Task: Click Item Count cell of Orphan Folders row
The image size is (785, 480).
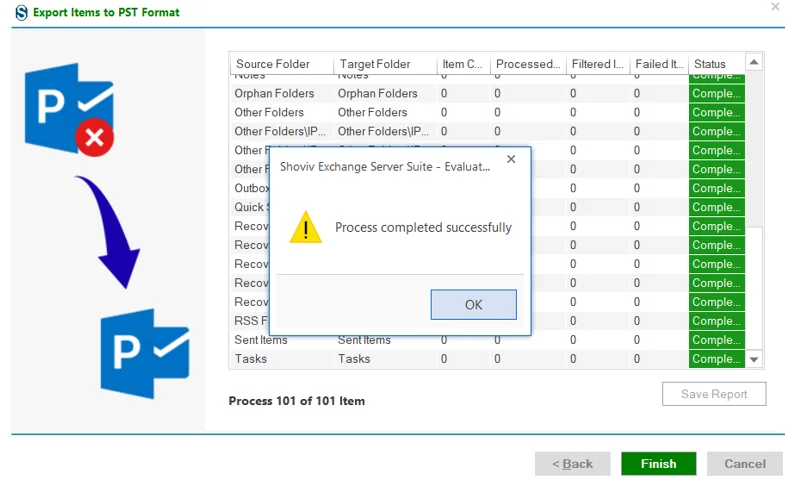Action: [x=464, y=94]
